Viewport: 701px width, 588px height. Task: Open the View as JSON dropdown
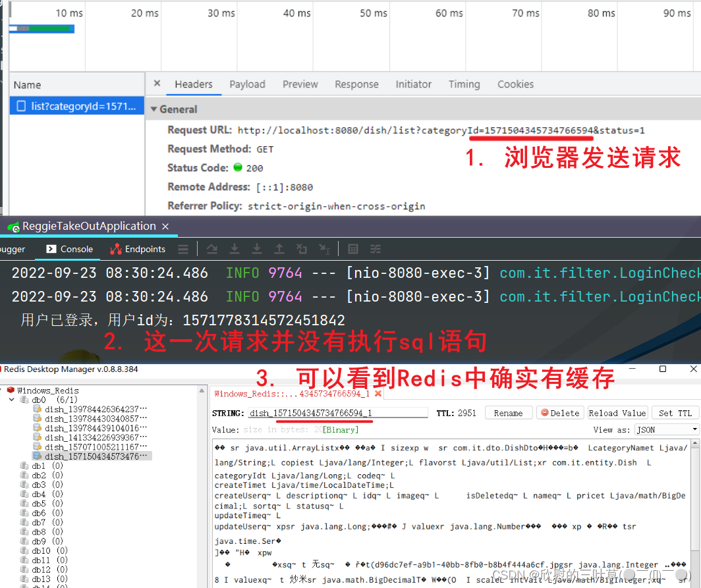667,429
